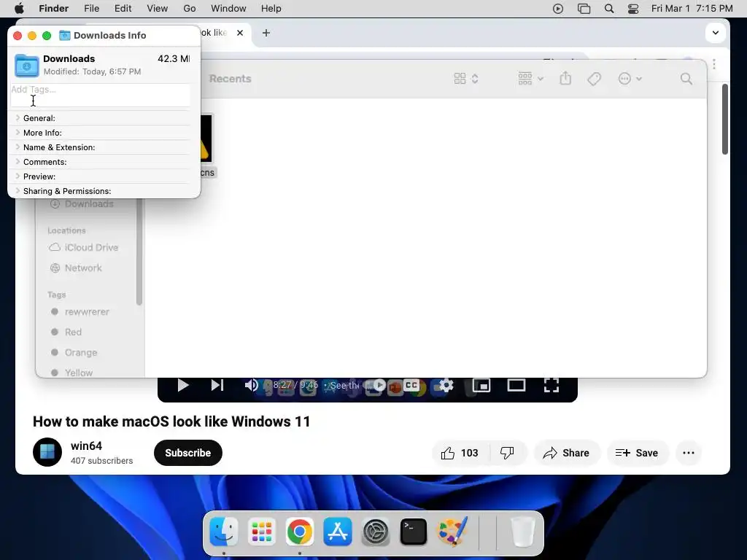This screenshot has width=747, height=560.
Task: Close the browser tab with X button
Action: (x=240, y=33)
